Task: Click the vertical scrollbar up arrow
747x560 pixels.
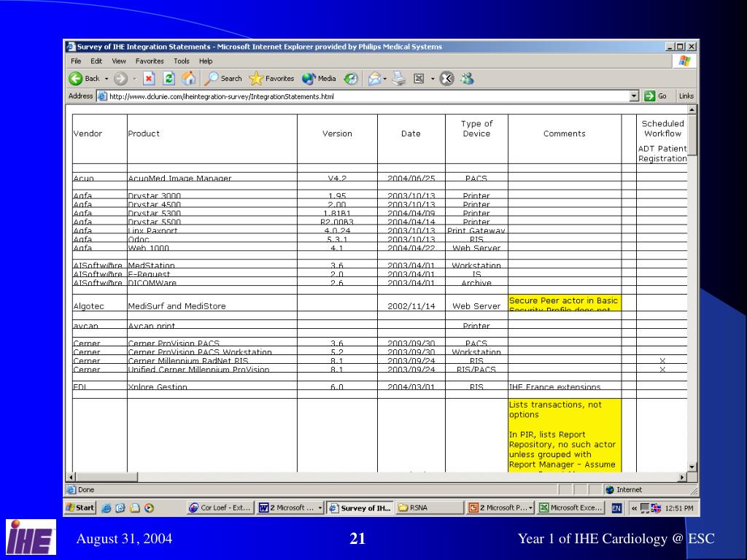Action: pyautogui.click(x=692, y=109)
